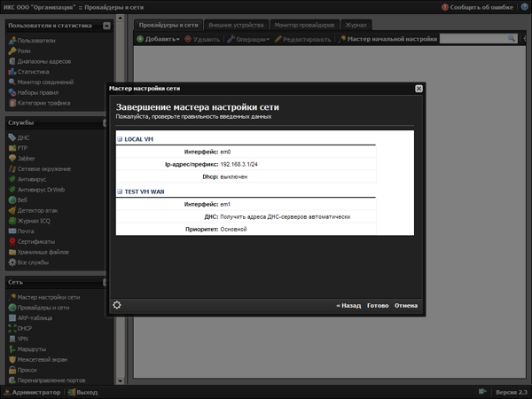Open Перенаправление портов item
The height and width of the screenshot is (399, 532).
coord(47,380)
